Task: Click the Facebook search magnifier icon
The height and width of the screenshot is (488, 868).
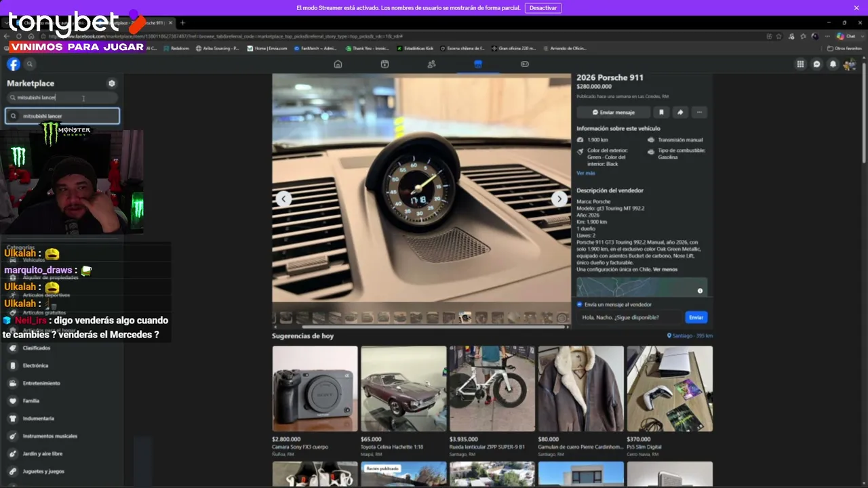Action: tap(30, 64)
